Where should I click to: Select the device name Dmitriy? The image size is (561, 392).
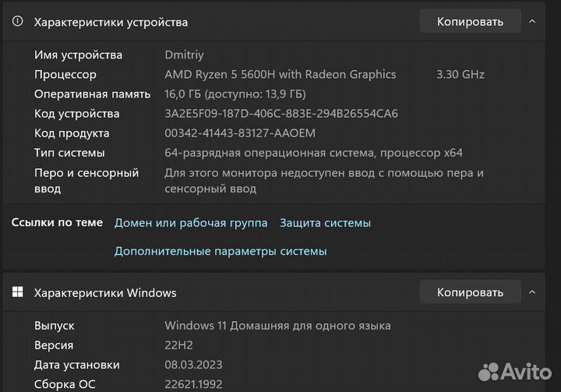(184, 55)
